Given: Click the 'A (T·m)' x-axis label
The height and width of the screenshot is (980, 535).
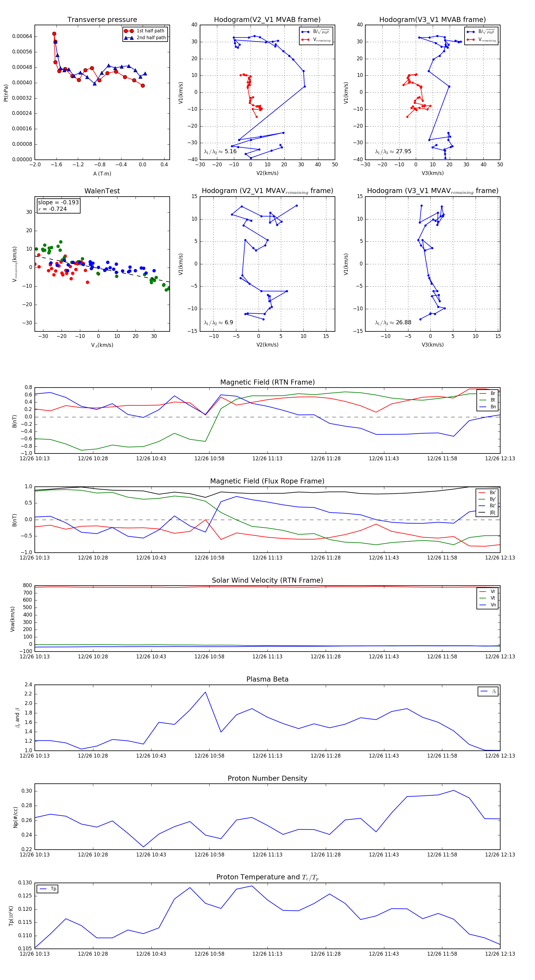Looking at the screenshot, I should [x=102, y=173].
